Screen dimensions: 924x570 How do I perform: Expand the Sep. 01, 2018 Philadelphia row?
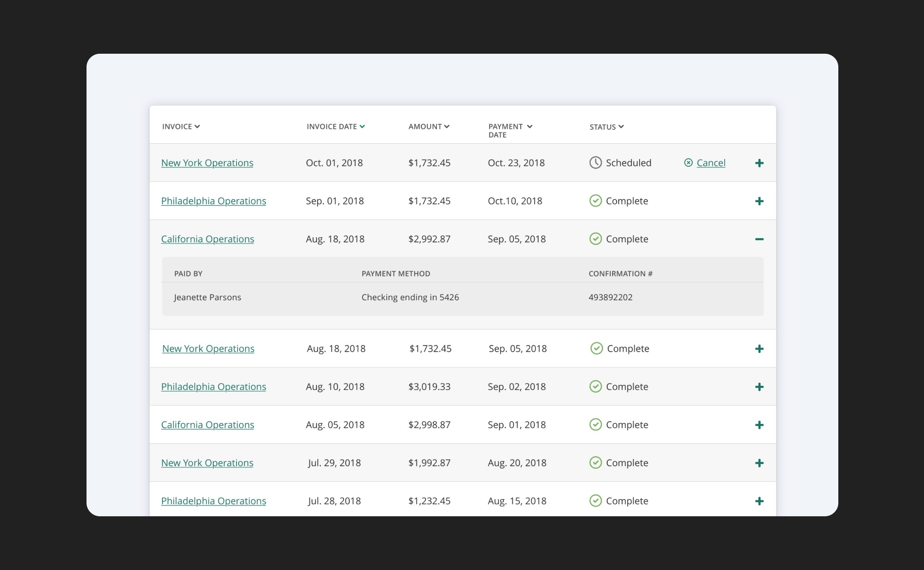click(x=759, y=201)
